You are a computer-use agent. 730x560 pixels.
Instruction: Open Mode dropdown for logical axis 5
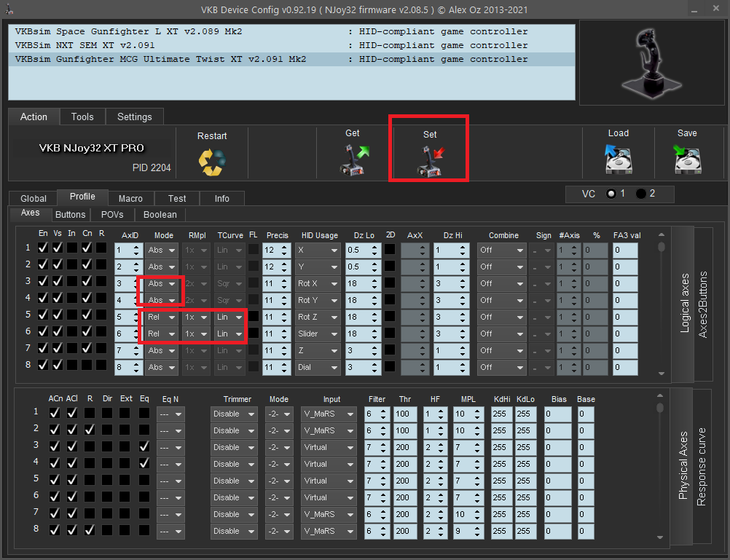click(x=161, y=317)
